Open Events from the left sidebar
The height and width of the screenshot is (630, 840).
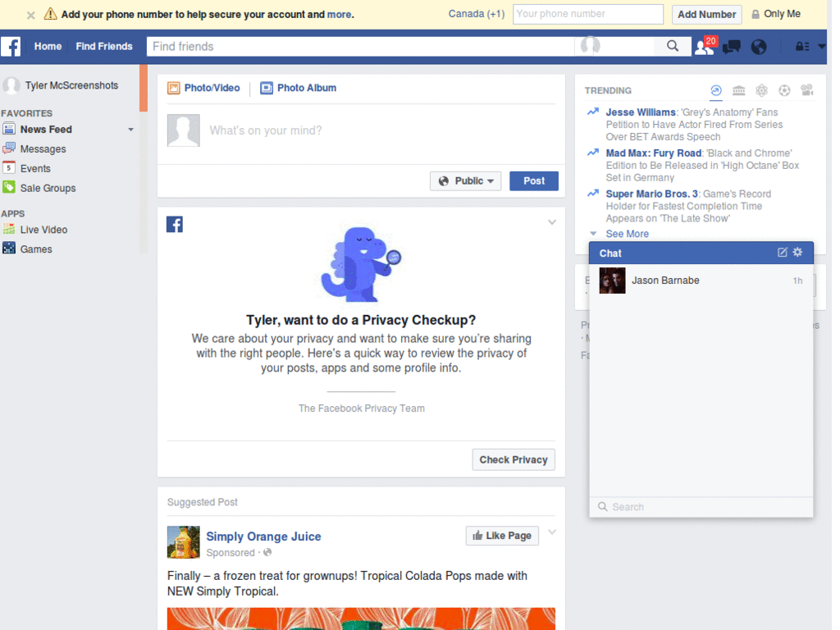pyautogui.click(x=35, y=168)
